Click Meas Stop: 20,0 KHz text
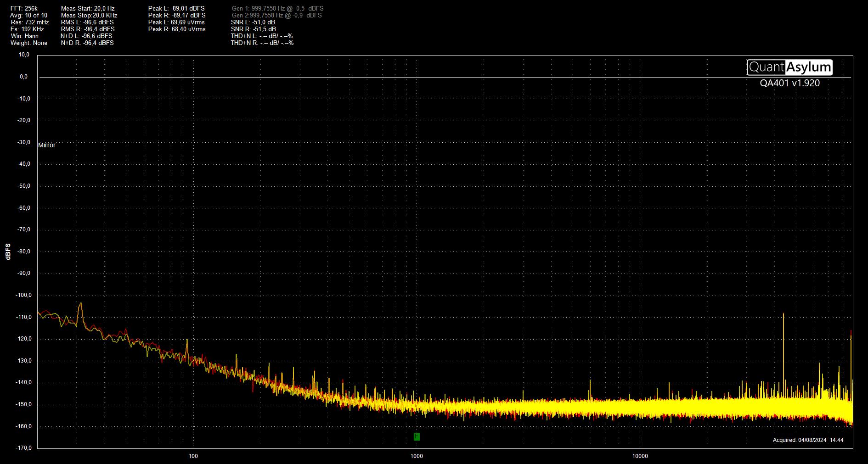Viewport: 868px width, 464px height. pos(89,16)
